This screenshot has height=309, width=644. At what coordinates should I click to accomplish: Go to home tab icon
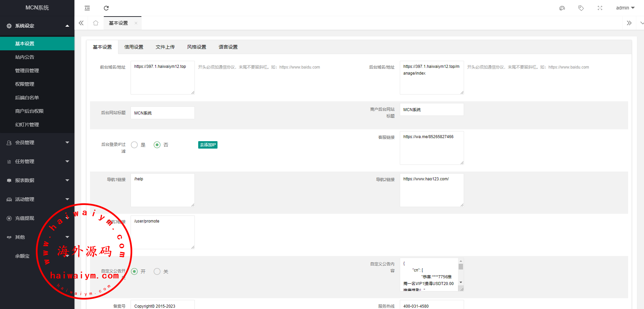pyautogui.click(x=96, y=23)
